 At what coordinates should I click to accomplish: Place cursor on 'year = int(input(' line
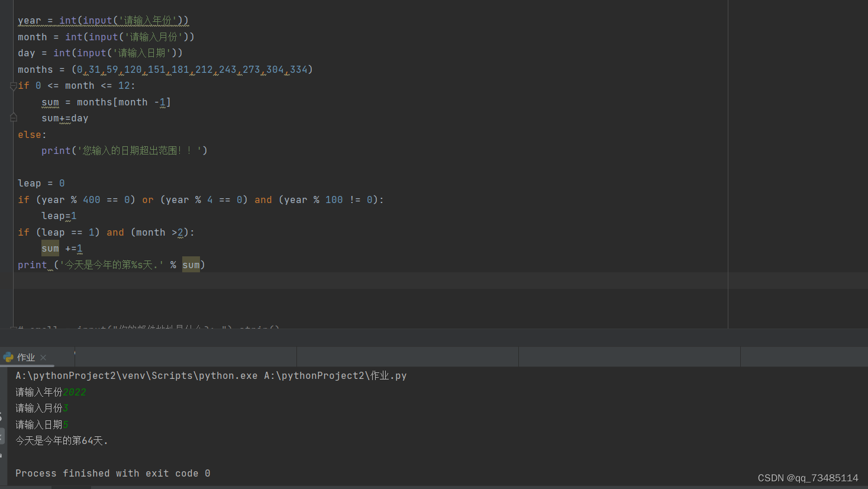(103, 21)
